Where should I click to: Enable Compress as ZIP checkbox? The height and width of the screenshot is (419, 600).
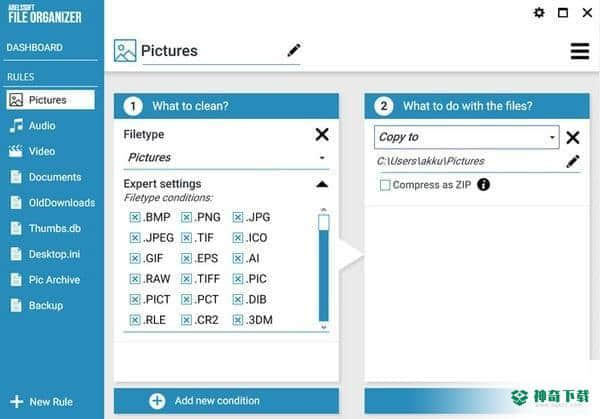click(x=385, y=185)
